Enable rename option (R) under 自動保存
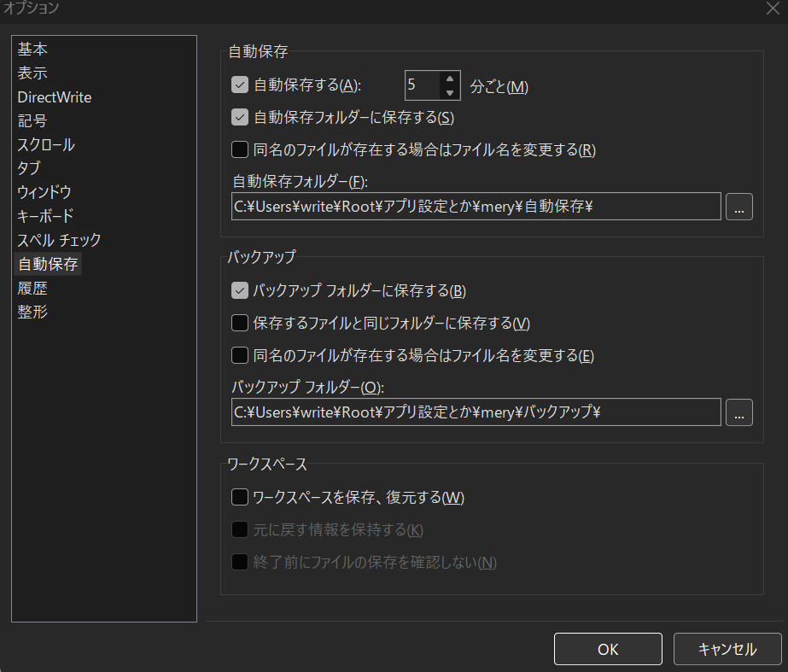The width and height of the screenshot is (788, 672). (x=240, y=149)
